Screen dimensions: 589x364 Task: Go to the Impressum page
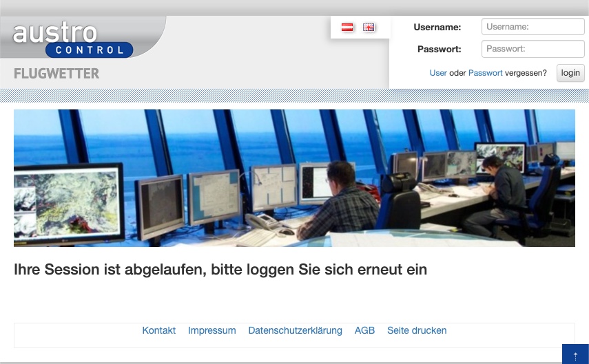point(211,331)
